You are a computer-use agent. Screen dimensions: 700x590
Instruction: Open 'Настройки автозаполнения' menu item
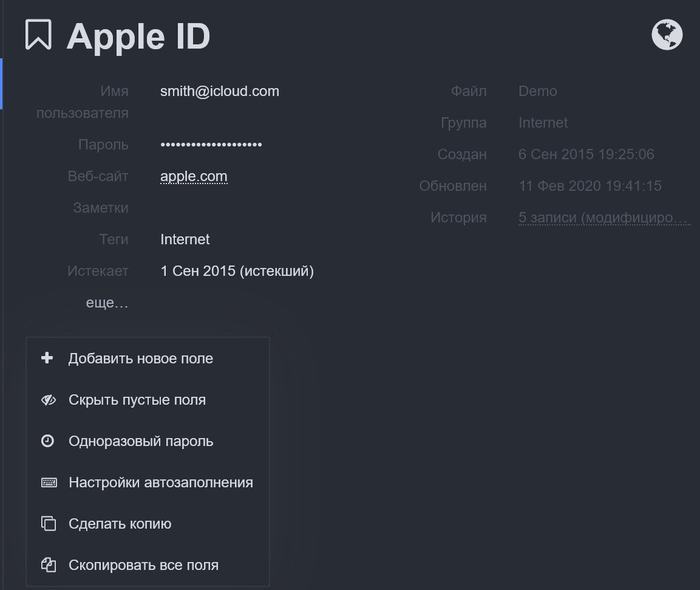point(148,482)
